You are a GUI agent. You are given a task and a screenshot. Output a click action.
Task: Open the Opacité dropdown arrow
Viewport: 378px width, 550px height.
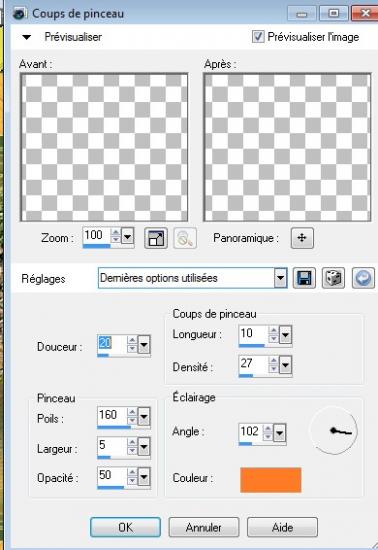tap(144, 477)
